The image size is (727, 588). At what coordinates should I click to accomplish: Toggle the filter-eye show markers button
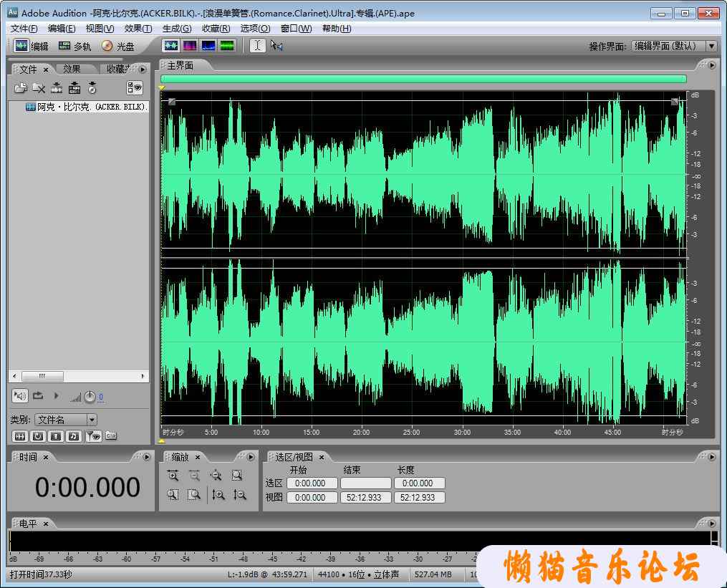tap(94, 436)
